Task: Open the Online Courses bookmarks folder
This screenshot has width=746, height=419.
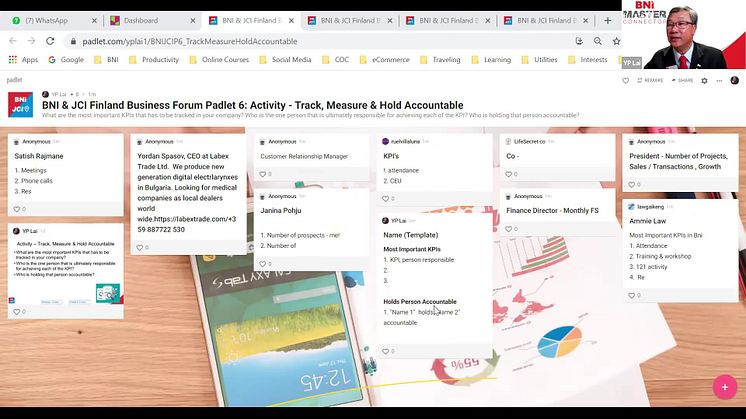Action: pos(219,59)
